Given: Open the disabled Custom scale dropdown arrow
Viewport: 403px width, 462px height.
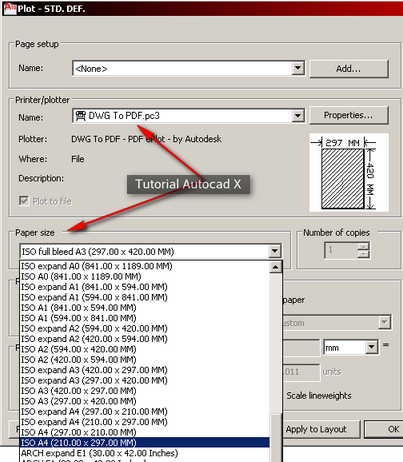Looking at the screenshot, I should coord(384,322).
